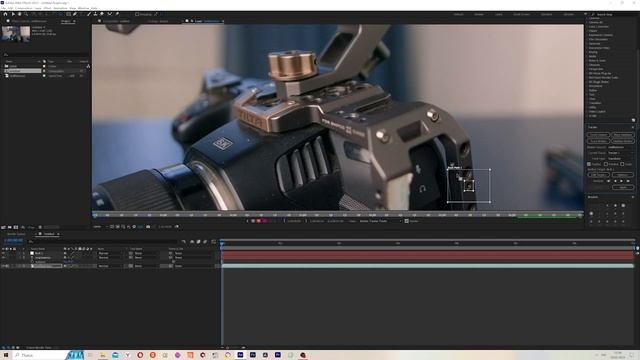Open Composition Mini-Flowchart icon in timeline
The image size is (640, 360).
click(x=184, y=242)
